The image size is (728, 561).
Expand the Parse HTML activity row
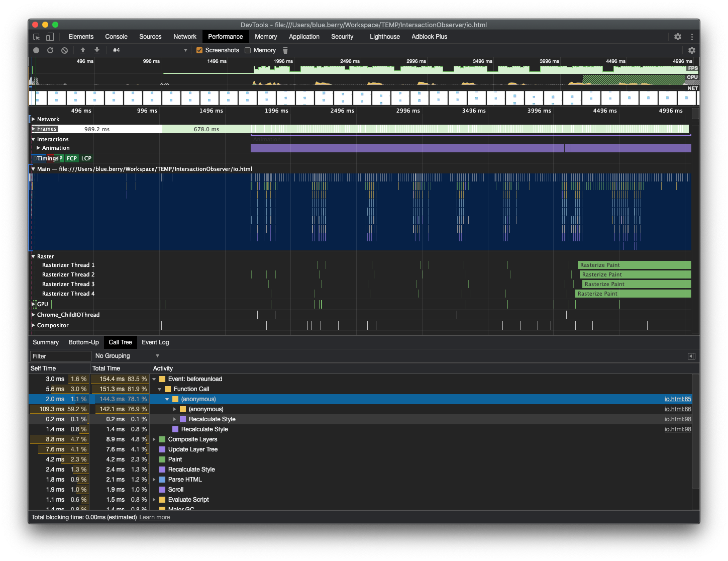pos(154,480)
